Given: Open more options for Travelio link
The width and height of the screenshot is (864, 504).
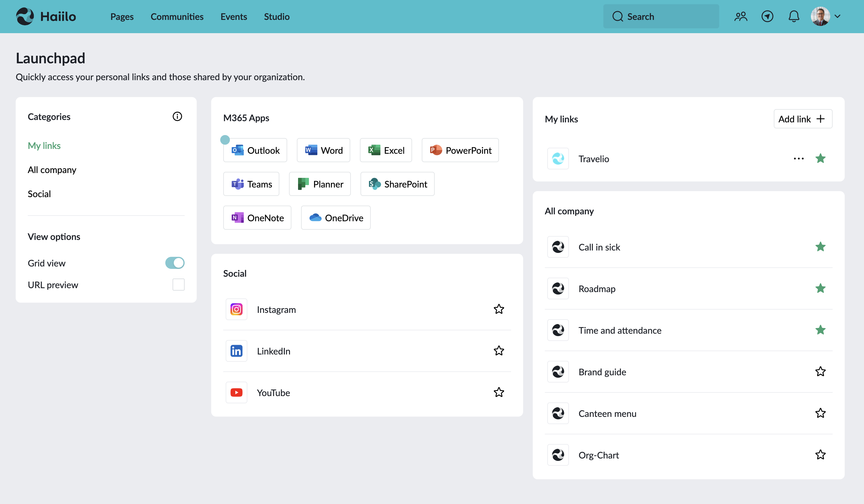Looking at the screenshot, I should pos(799,158).
